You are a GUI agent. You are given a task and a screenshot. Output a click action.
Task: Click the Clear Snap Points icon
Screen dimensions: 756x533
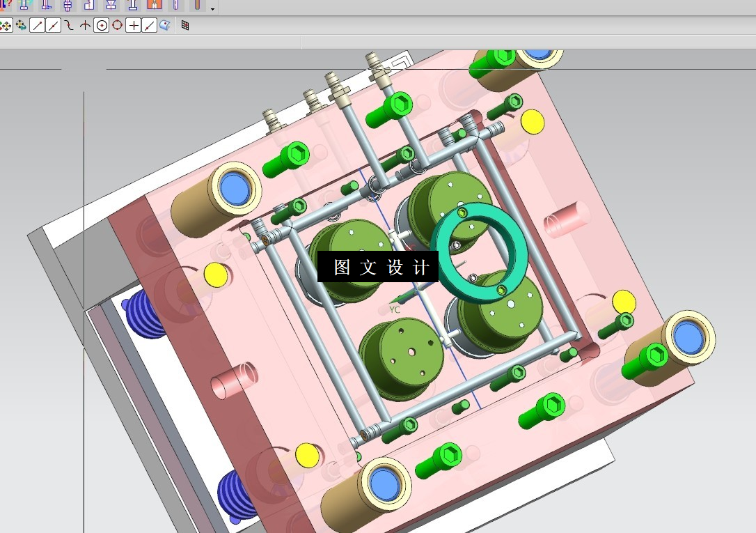(21, 25)
